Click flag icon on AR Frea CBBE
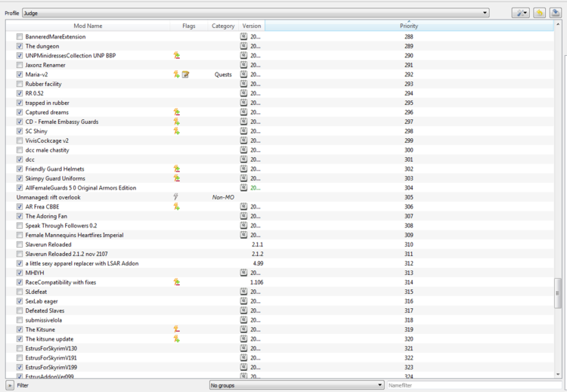This screenshot has height=392, width=567. [176, 207]
